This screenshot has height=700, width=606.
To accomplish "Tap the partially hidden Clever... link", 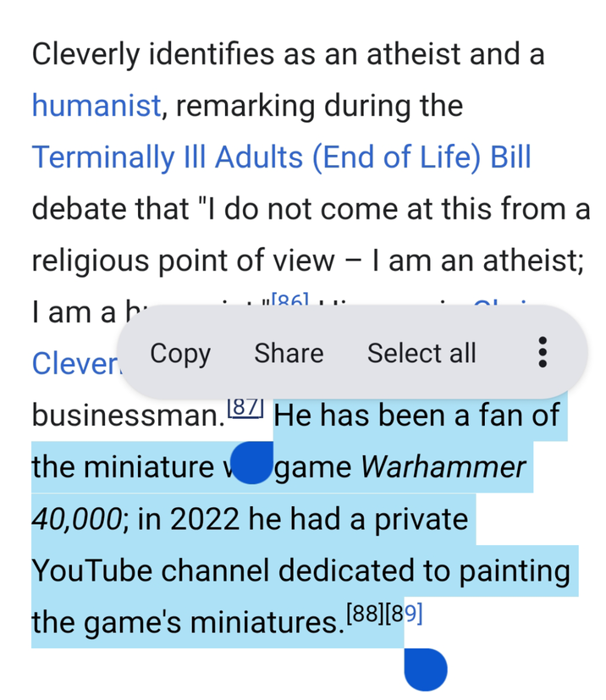I will tap(76, 363).
